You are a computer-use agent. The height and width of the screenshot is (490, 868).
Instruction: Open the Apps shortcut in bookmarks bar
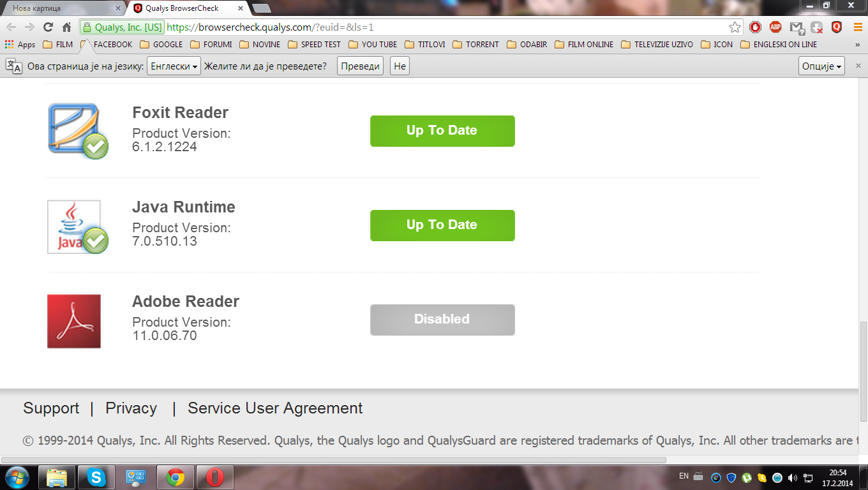click(x=20, y=45)
